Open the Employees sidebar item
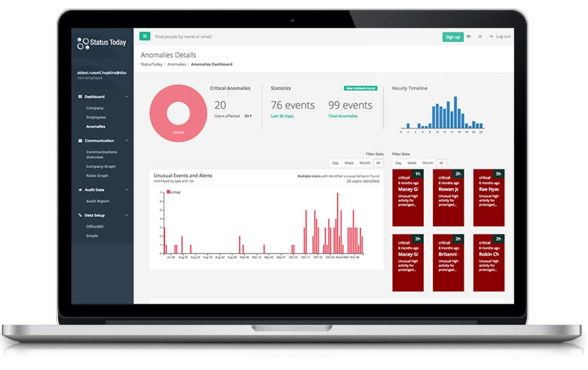Viewport: 588px width, 370px height. pyautogui.click(x=96, y=117)
